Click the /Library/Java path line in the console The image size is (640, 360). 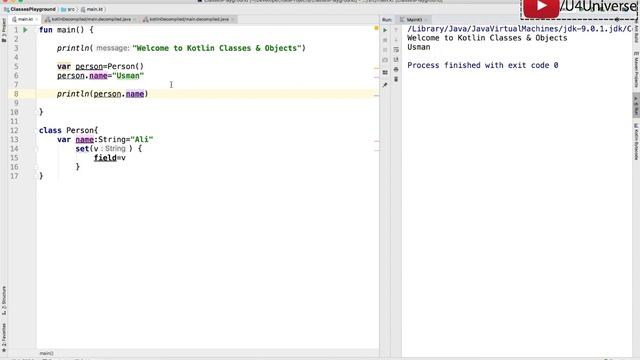[520, 29]
